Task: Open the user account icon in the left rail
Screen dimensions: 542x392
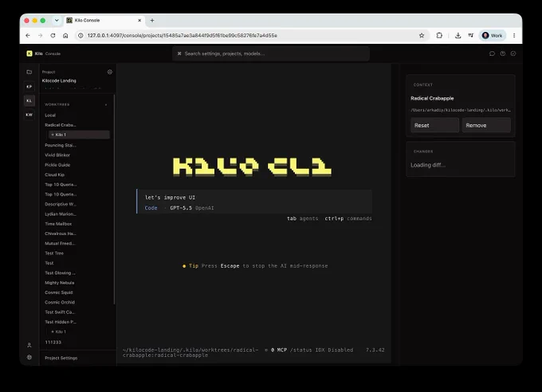Action: (29, 345)
